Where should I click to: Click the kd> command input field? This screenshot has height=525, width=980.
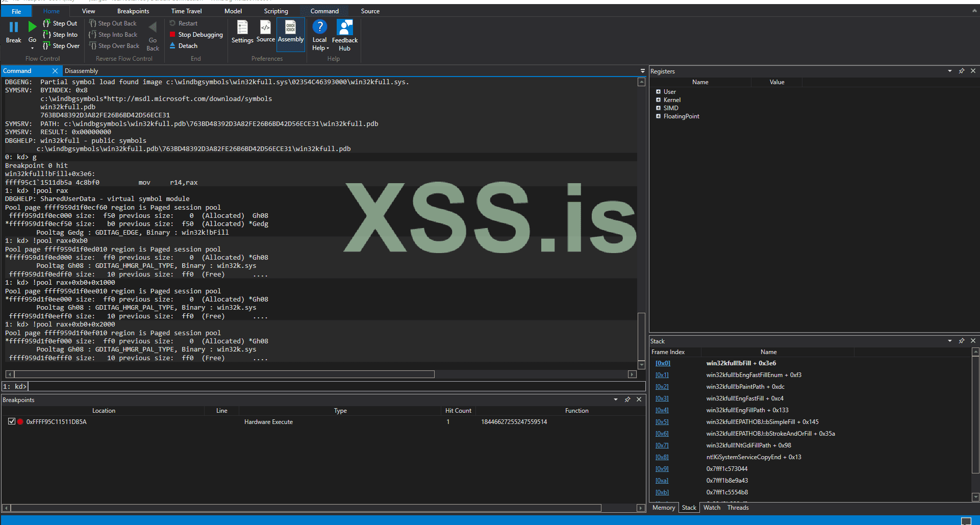[332, 387]
